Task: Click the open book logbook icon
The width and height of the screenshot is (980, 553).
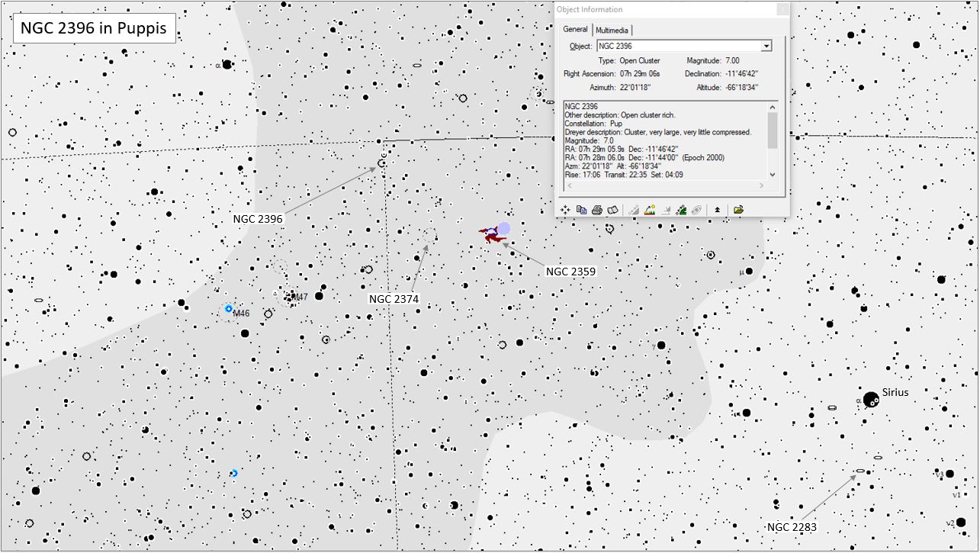Action: coord(612,209)
